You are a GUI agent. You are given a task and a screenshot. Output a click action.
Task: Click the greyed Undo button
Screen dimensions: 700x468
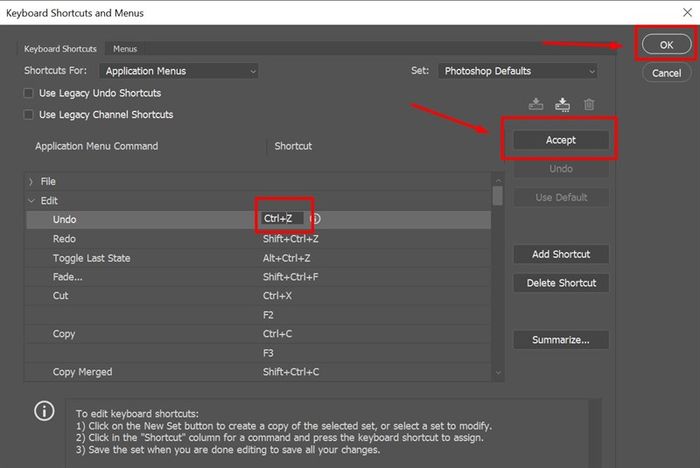(x=561, y=169)
